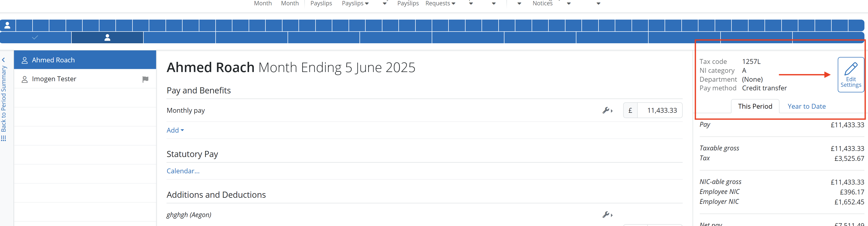868x226 pixels.
Task: Switch to the This Period tab
Action: (755, 106)
